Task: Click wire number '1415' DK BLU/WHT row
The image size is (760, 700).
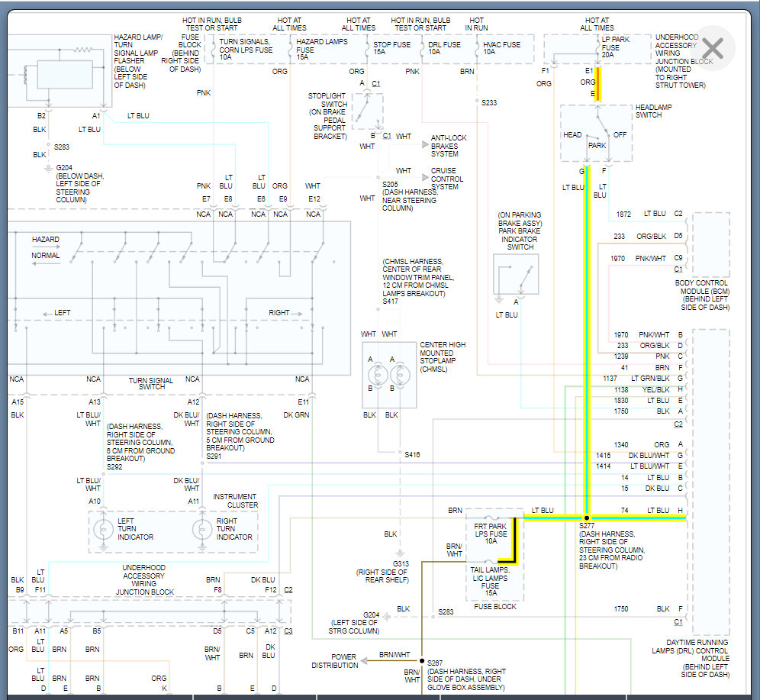Action: pos(604,456)
